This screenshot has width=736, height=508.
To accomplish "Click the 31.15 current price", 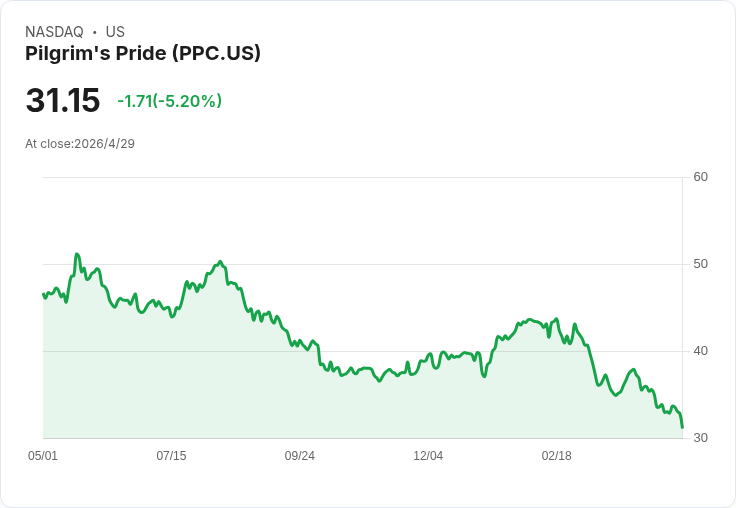I will tap(63, 101).
